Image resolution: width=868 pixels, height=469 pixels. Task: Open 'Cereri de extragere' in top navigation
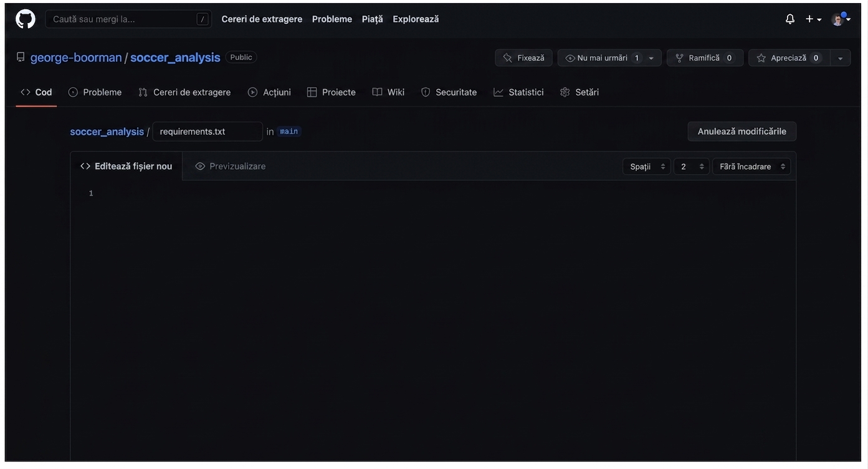262,19
